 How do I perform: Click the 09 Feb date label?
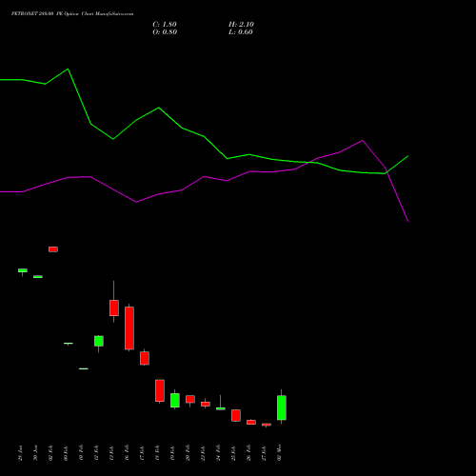pyautogui.click(x=66, y=453)
